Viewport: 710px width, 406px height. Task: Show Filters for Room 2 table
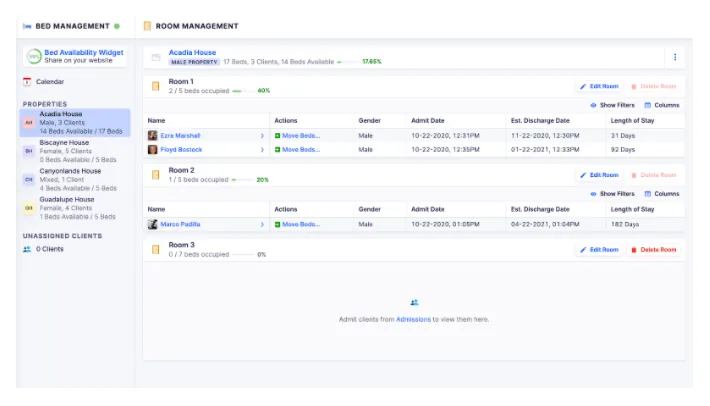point(613,194)
